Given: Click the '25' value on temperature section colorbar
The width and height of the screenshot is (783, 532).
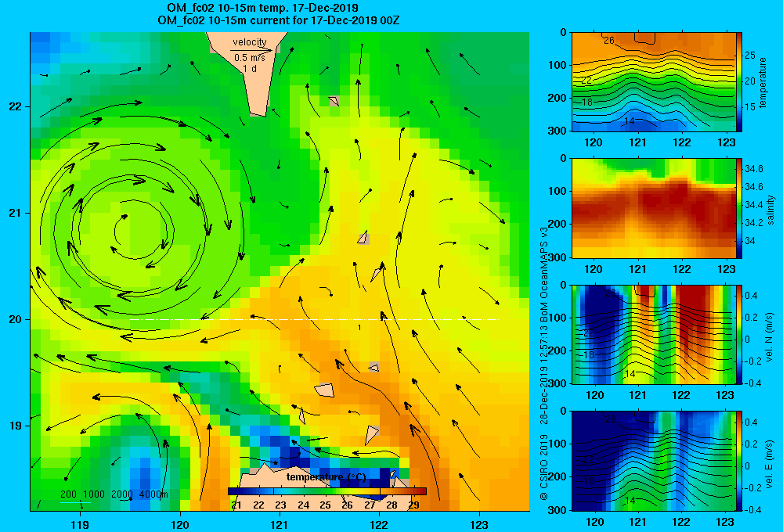Looking at the screenshot, I should [750, 55].
